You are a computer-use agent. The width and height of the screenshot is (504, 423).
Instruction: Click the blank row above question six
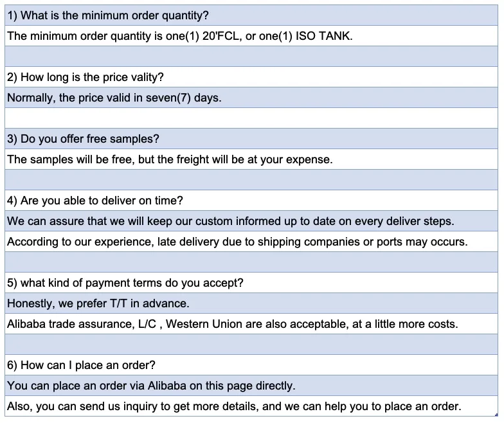(x=251, y=345)
